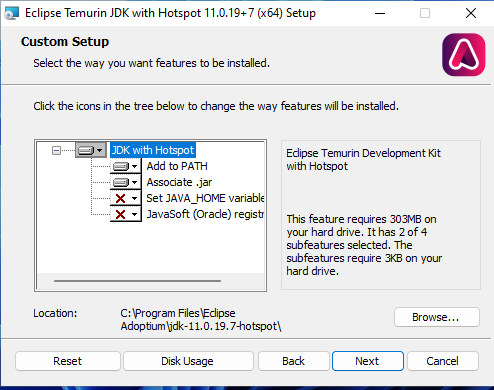
Task: Open the Disk Usage dialog
Action: pyautogui.click(x=188, y=361)
